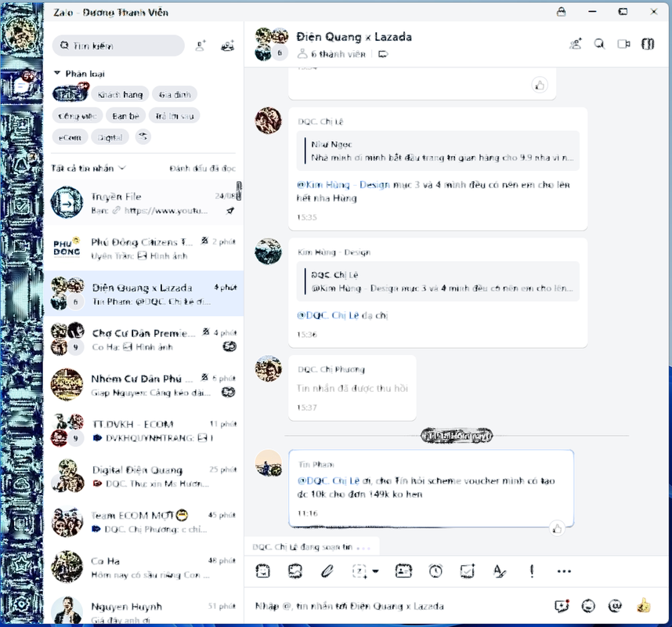
Task: Like the message at the top of chat
Action: point(540,85)
